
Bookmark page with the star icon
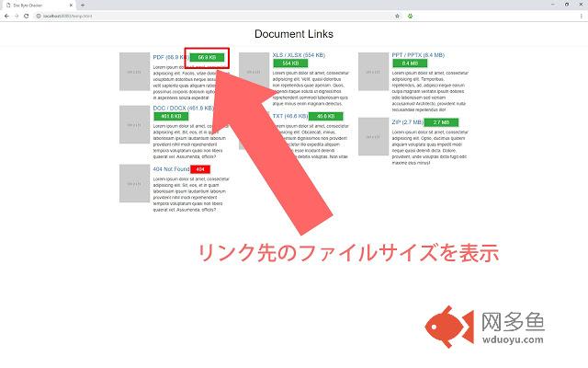[397, 16]
